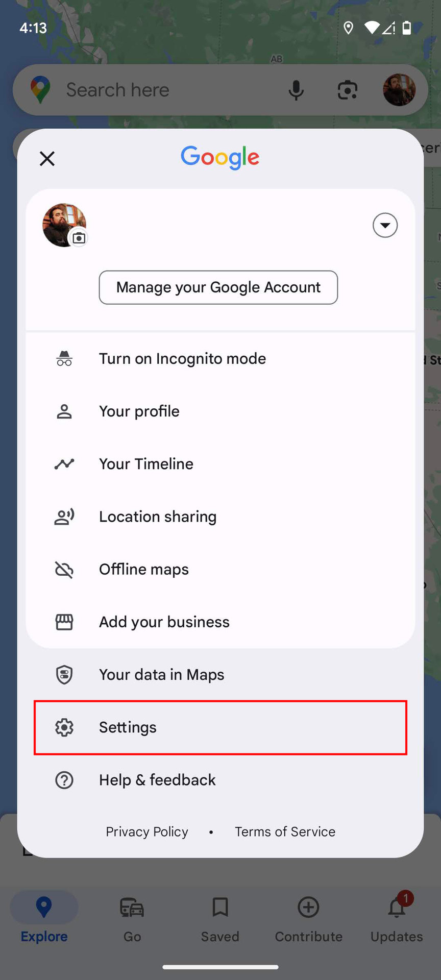441x980 pixels.
Task: Tap the Add your business storefront icon
Action: [x=64, y=622]
